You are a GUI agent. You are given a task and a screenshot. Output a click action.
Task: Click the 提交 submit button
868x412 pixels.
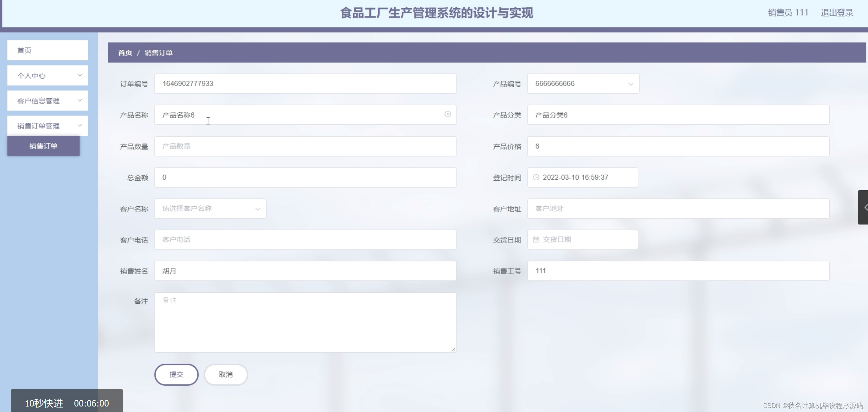coord(176,374)
